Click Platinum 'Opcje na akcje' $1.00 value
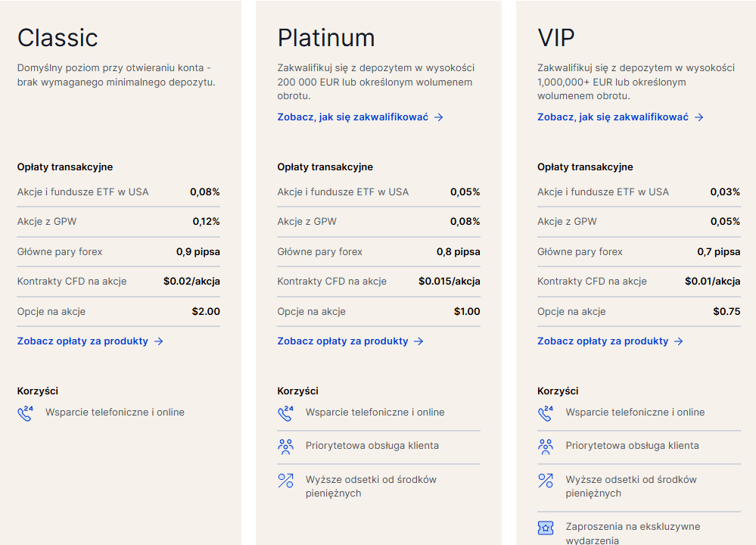The width and height of the screenshot is (756, 545). 467,312
